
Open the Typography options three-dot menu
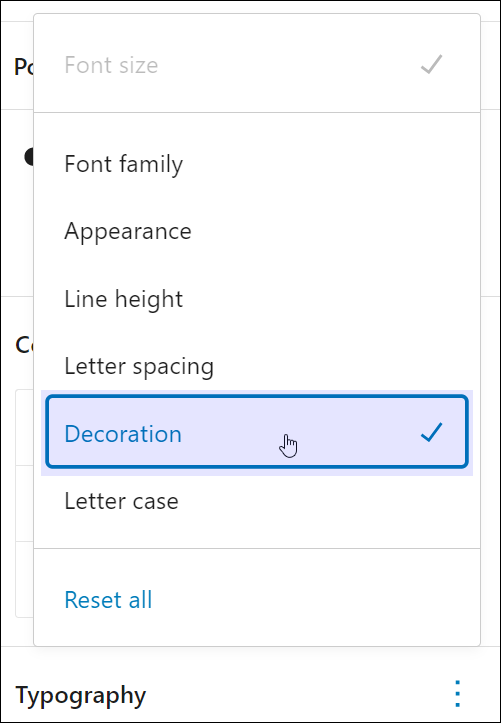[457, 693]
